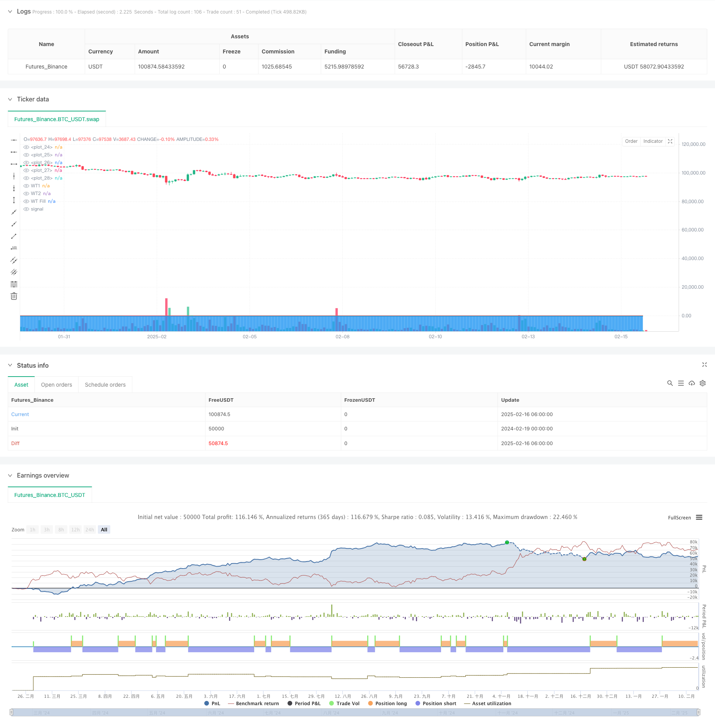Image resolution: width=715 pixels, height=728 pixels.
Task: Click the Indicator button on chart
Action: click(653, 141)
